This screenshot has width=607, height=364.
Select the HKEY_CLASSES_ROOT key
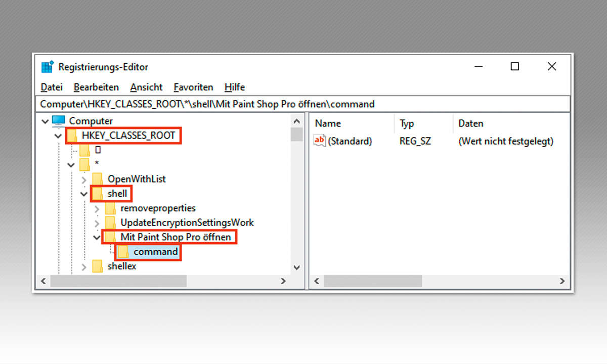point(128,135)
